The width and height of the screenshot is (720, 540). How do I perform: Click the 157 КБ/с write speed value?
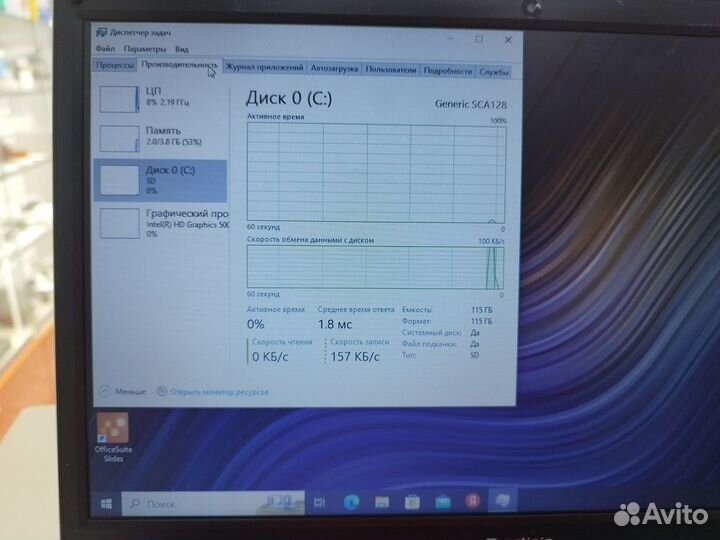(x=355, y=356)
